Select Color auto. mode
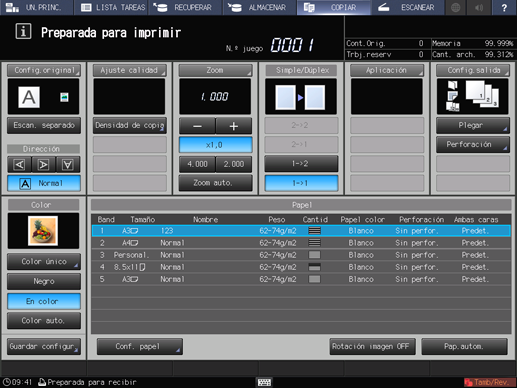Viewport: 517px width, 388px height. (x=44, y=321)
